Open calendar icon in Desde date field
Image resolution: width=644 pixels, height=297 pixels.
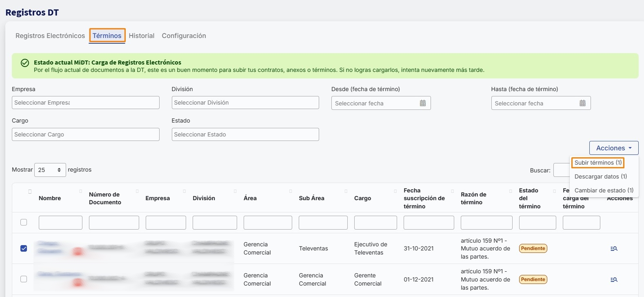[x=422, y=103]
